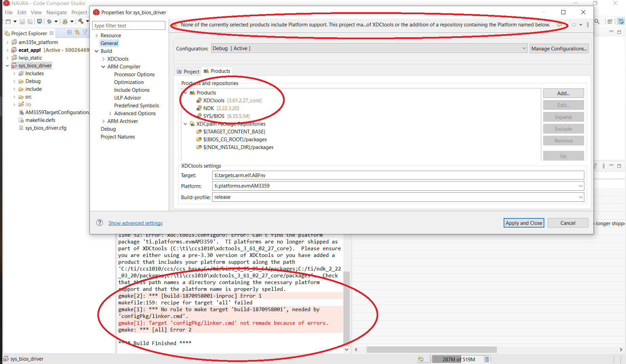Expand the Advanced Options node
Viewport: 626px width, 364px height.
pos(110,113)
